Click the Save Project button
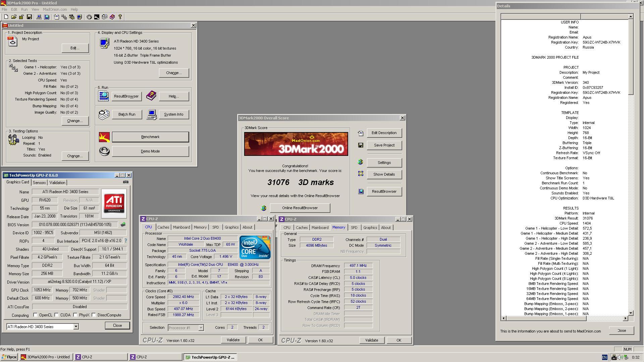 pos(384,145)
